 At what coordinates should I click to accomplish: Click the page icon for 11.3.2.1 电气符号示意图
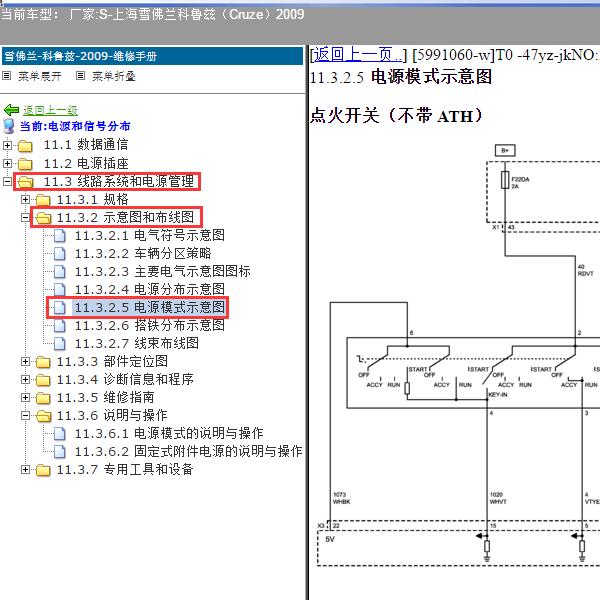tap(59, 236)
